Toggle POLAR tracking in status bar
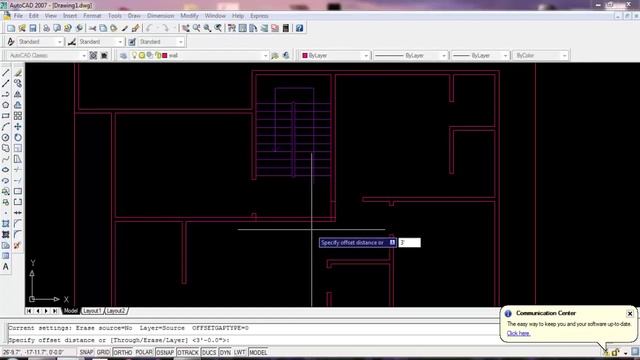This screenshot has width=640, height=360. pos(144,352)
